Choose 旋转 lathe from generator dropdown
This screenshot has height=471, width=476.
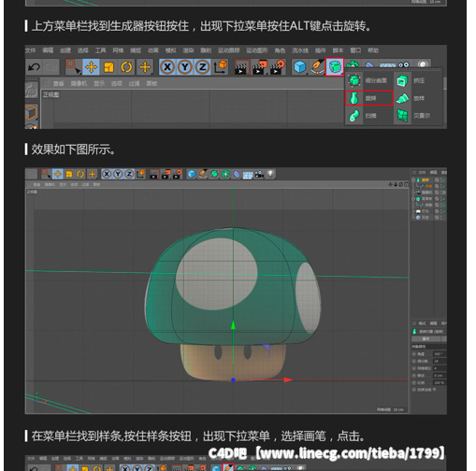click(369, 98)
